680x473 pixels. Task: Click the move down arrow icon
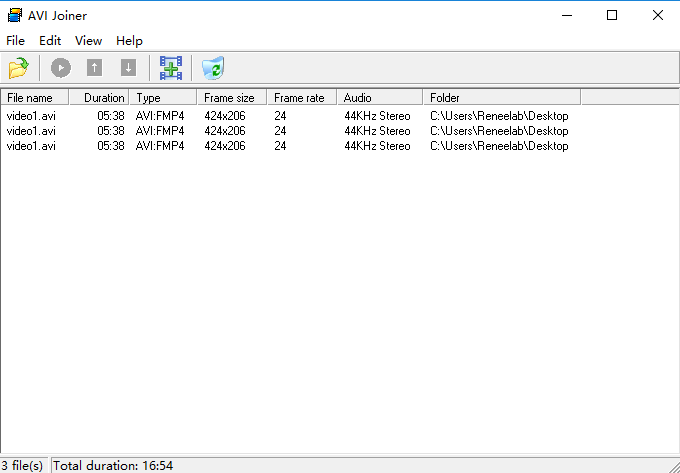128,68
